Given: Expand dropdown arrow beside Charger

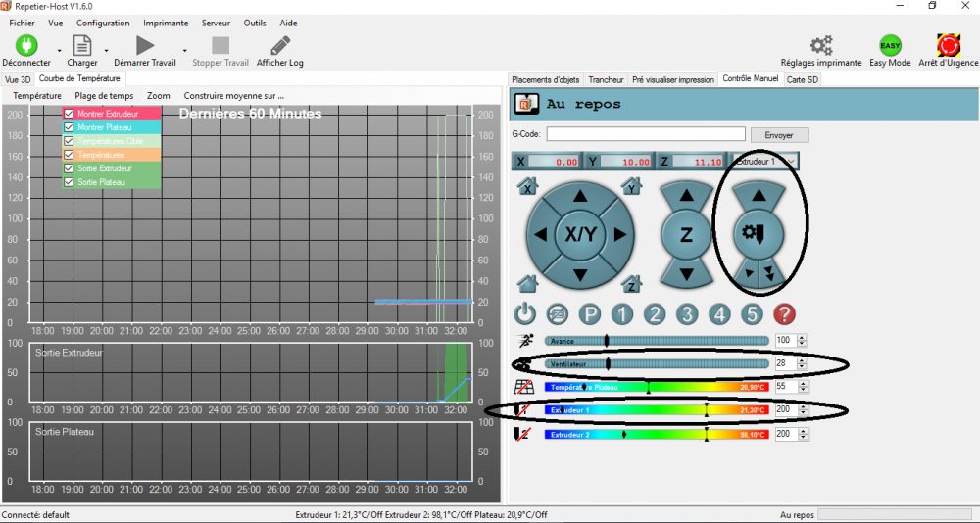Looking at the screenshot, I should pos(106,50).
